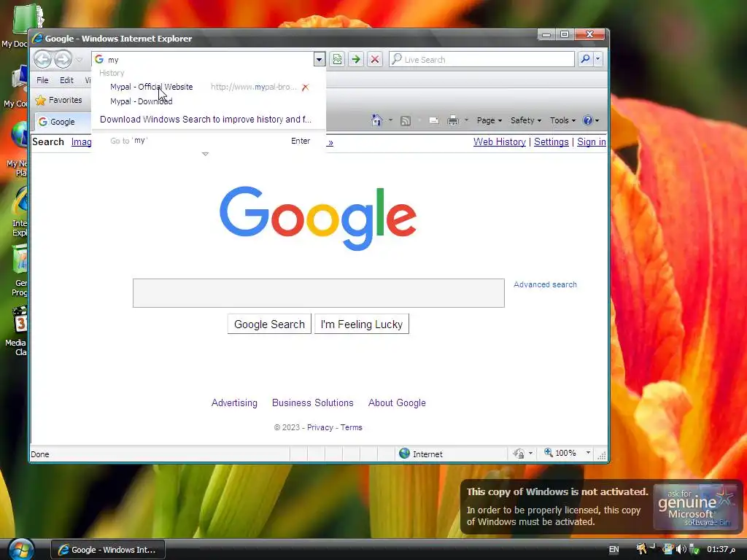
Task: Click Download Windows Search suggestion link
Action: coord(205,119)
